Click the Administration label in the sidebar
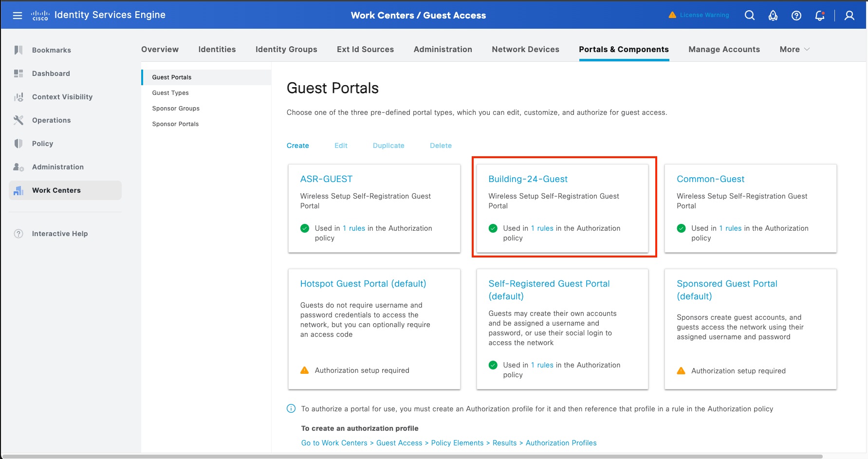Screen dimensions: 868x459 (x=58, y=167)
